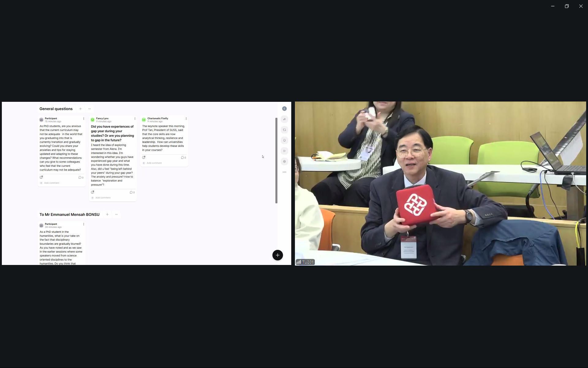The image size is (588, 368).
Task: Open the three-dot menu on Charismatic Firefly's post
Action: pyautogui.click(x=186, y=119)
